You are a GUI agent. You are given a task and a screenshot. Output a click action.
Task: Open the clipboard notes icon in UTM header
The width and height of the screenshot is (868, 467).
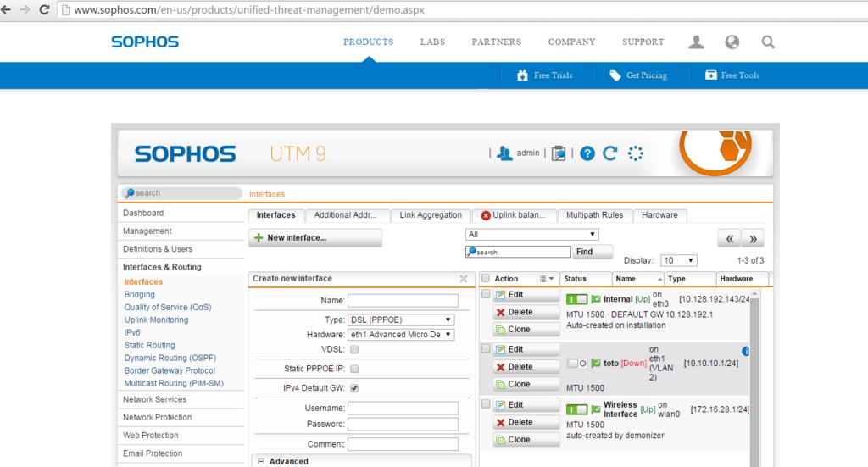point(559,153)
